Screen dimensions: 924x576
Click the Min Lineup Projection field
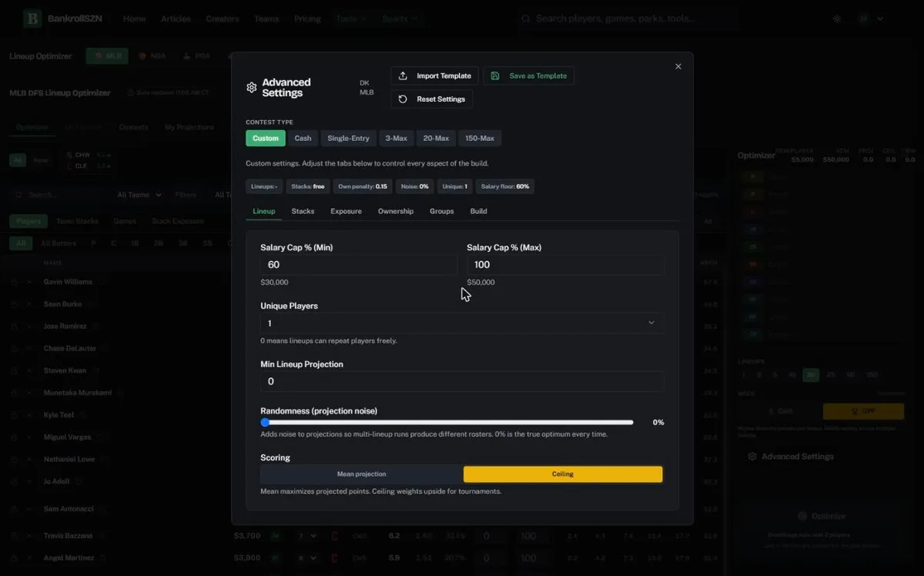coord(462,382)
